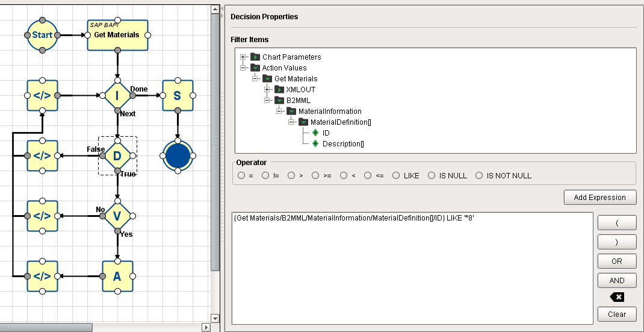Pick the IS NOT NULL operator

coord(479,176)
